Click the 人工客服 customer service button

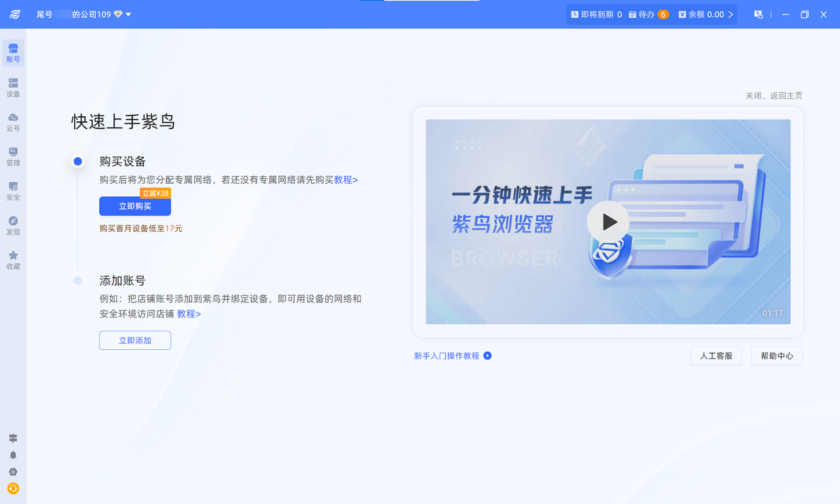click(716, 356)
